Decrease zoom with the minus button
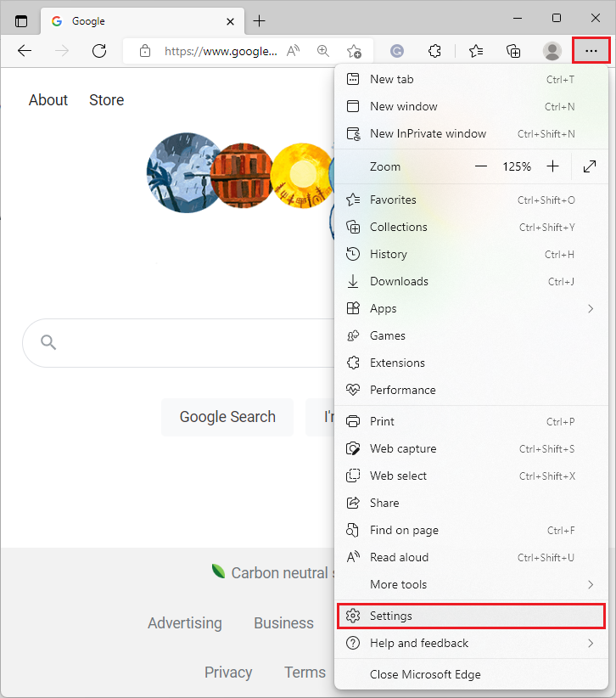616x698 pixels. 481,166
